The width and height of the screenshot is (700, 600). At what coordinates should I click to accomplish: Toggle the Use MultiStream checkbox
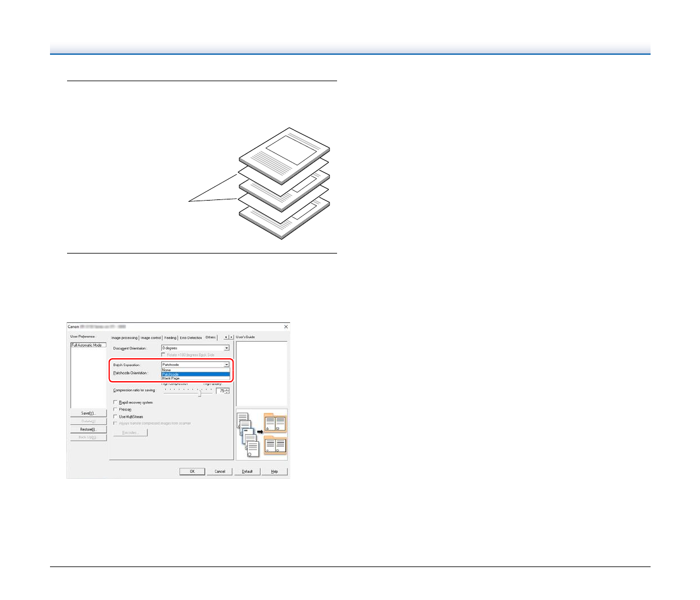click(x=115, y=416)
